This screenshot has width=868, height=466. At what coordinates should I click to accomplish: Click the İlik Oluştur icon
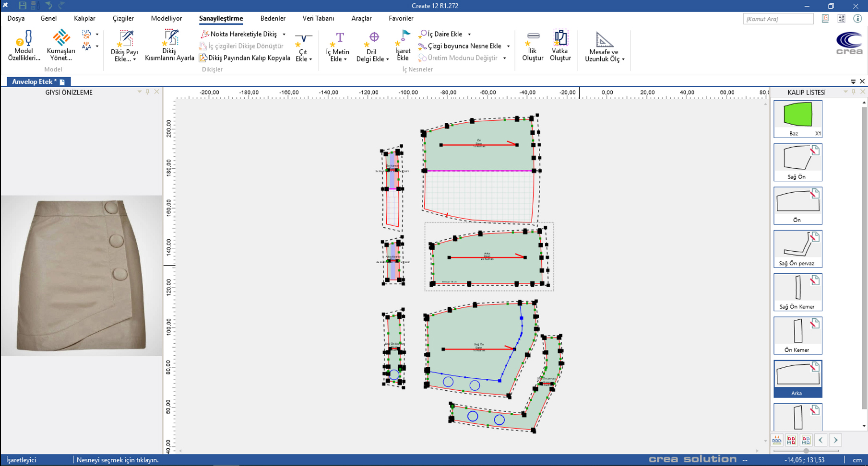[533, 45]
